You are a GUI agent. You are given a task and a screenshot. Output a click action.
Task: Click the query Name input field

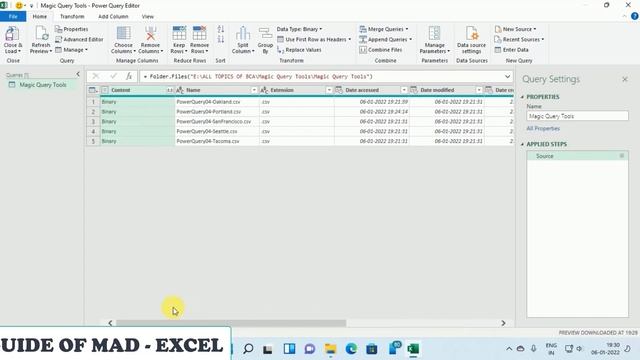pyautogui.click(x=577, y=116)
